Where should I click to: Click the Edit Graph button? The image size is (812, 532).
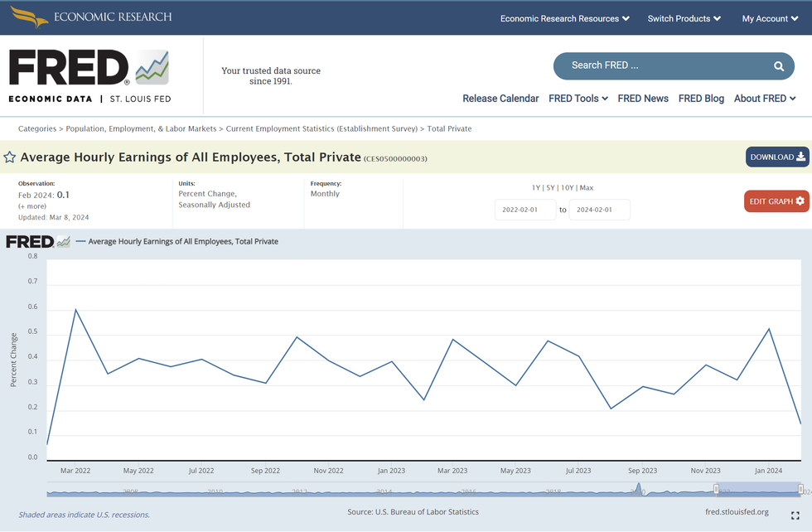pos(776,201)
